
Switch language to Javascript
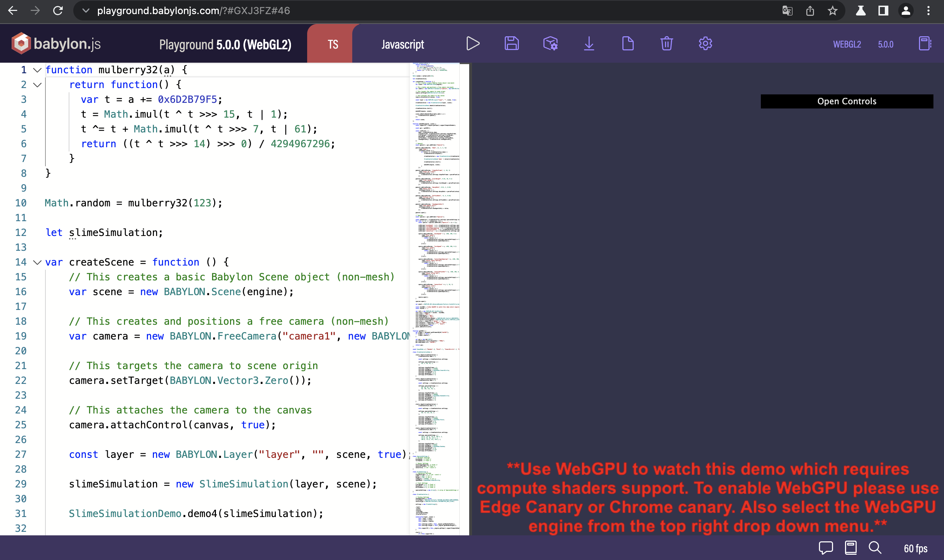(403, 44)
